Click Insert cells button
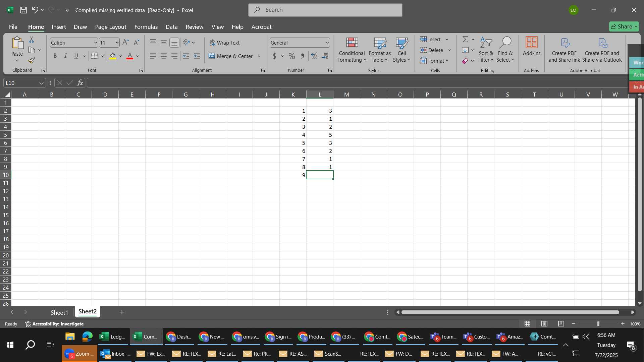 431,40
